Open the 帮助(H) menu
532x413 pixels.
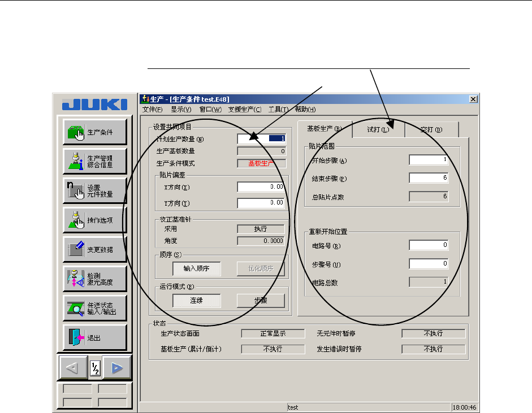tap(305, 109)
